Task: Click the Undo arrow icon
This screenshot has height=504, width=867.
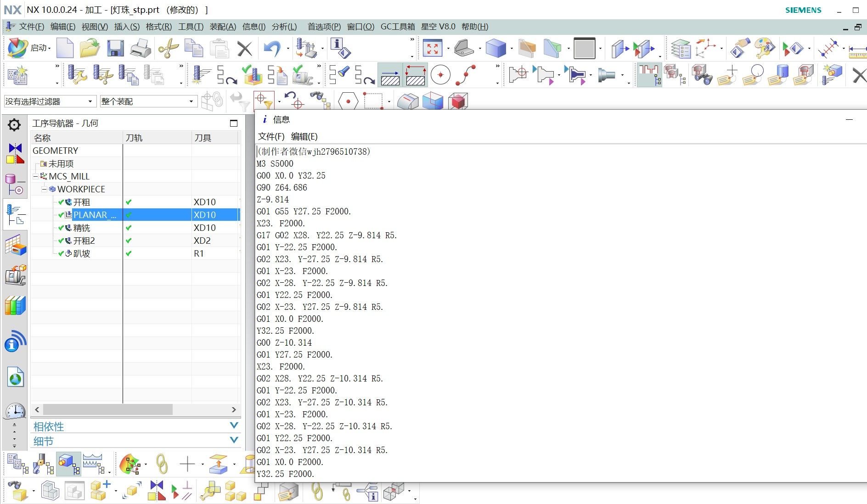Action: (272, 48)
